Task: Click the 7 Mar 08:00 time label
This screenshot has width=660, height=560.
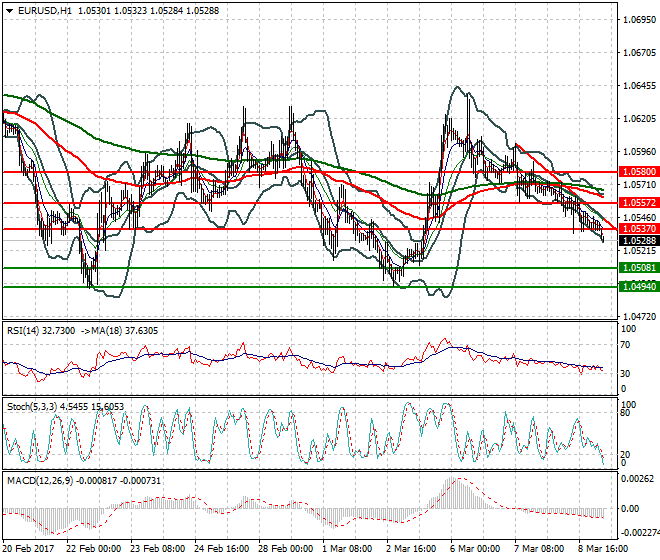Action: tap(539, 549)
